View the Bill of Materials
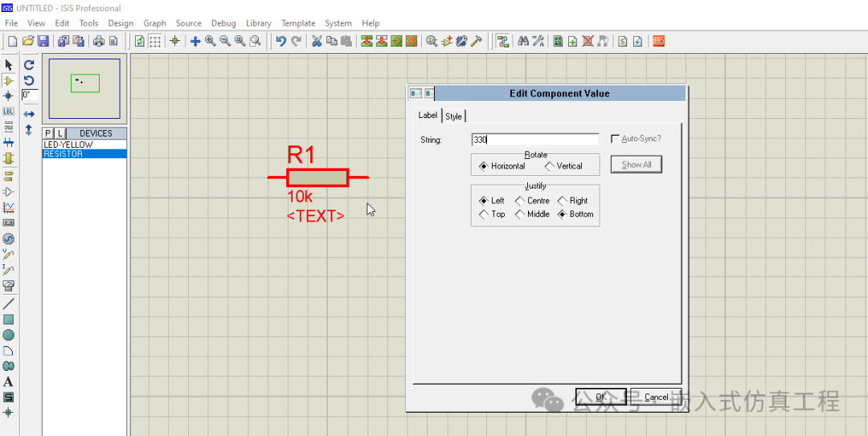Viewport: 868px width, 436px height. [622, 41]
